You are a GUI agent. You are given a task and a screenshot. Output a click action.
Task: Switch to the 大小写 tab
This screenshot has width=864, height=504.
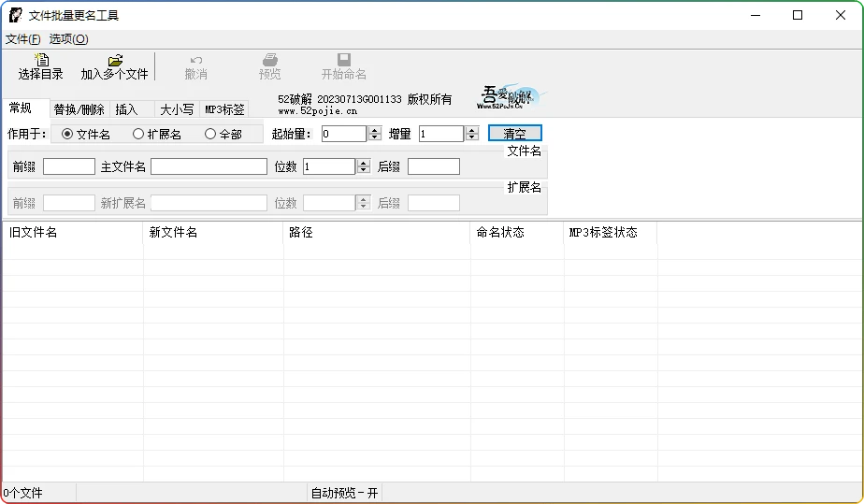[177, 109]
